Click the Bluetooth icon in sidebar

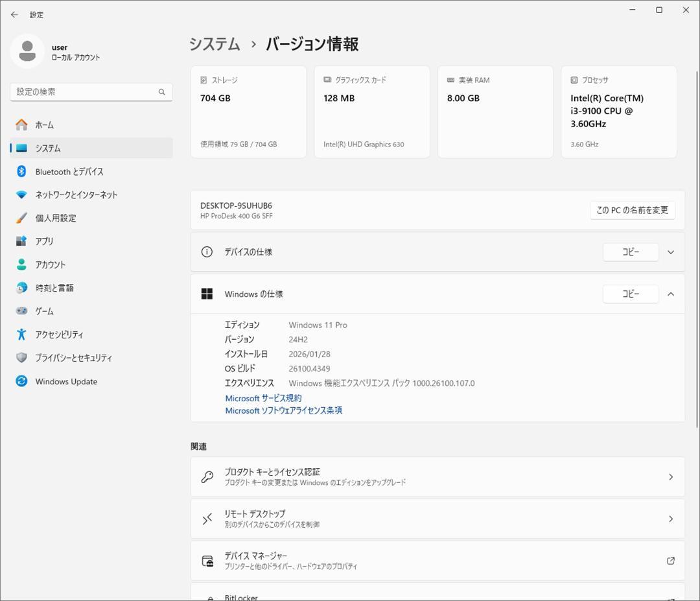21,171
